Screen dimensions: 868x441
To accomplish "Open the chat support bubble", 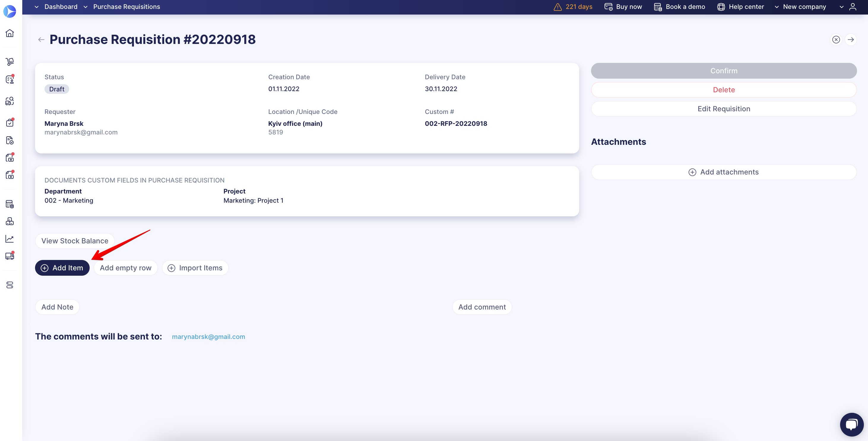I will pos(852,424).
